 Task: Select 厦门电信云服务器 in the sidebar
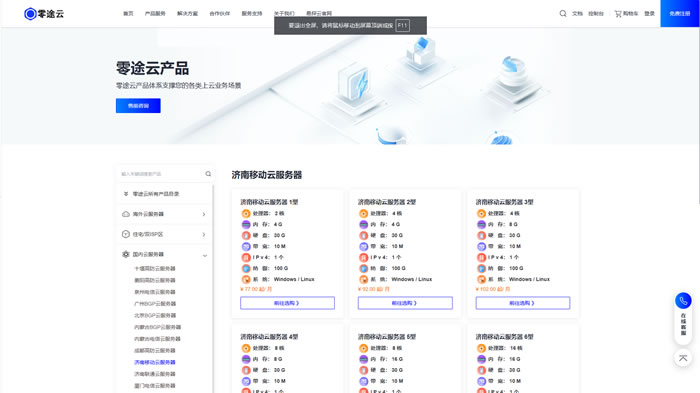(x=155, y=385)
